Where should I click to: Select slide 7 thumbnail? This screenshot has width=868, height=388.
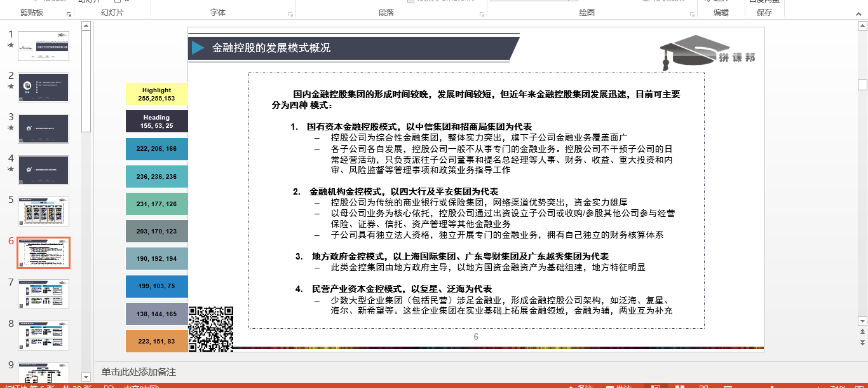[x=44, y=294]
